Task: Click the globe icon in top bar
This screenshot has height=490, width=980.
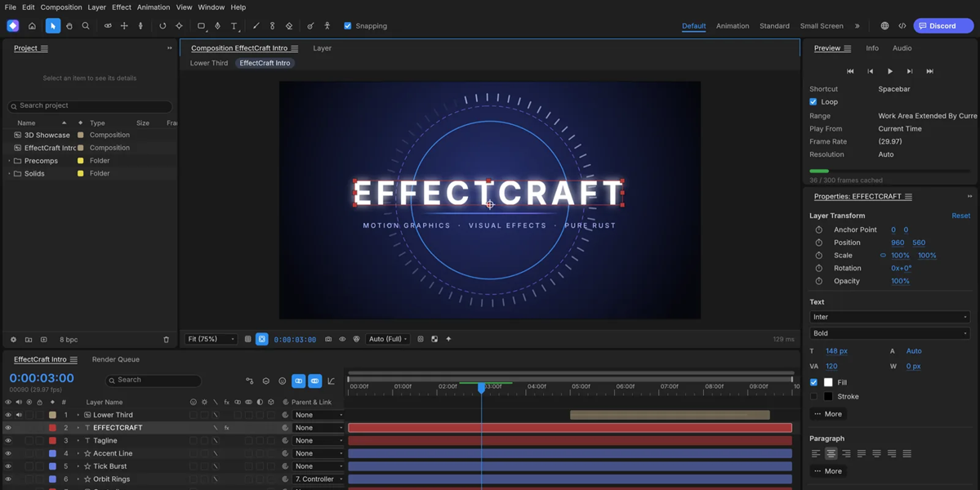Action: [x=884, y=26]
